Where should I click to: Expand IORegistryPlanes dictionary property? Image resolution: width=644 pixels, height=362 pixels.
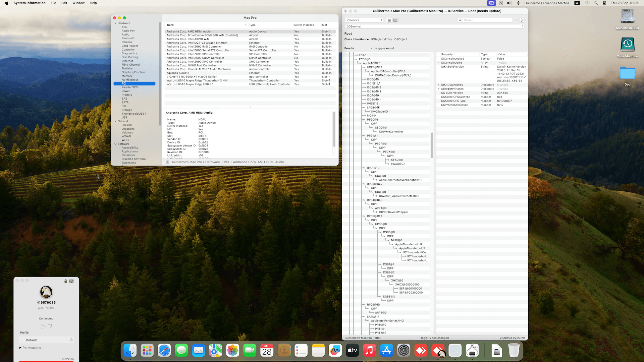tap(438, 89)
